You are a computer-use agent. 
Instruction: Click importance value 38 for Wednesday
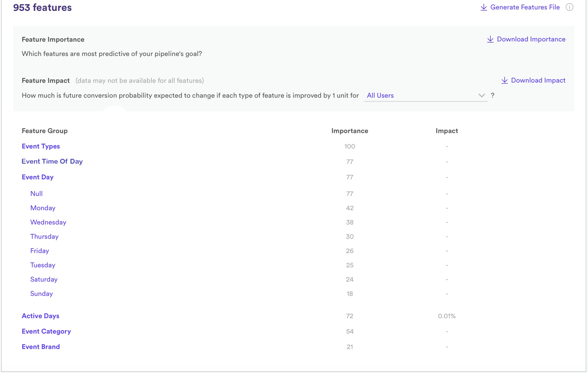[350, 222]
